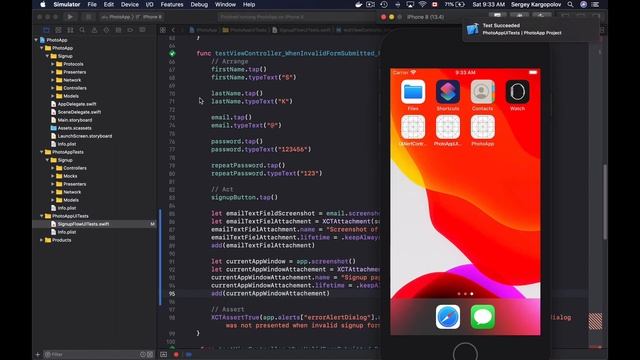Open the Source Control navigator tab
Viewport: 640px width, 360px height.
click(58, 30)
